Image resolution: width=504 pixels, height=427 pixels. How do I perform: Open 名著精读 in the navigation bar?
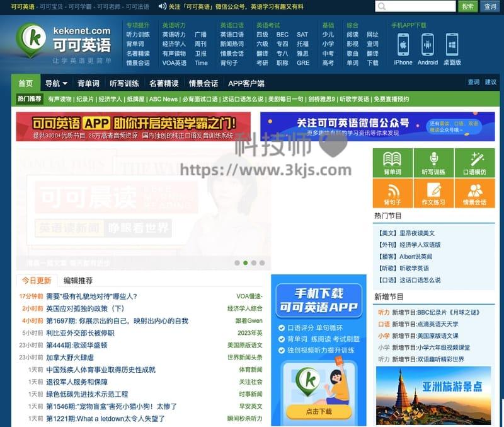click(x=164, y=83)
